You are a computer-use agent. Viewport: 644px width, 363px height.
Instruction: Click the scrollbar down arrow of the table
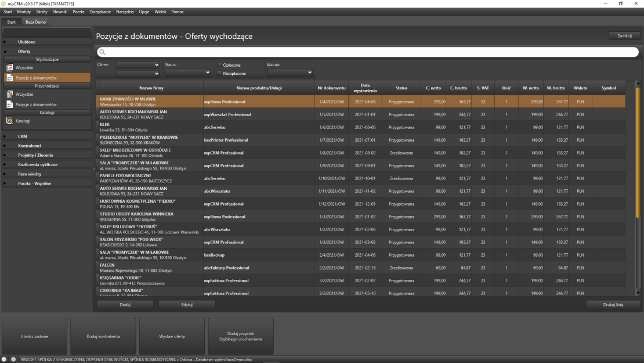coord(638,293)
